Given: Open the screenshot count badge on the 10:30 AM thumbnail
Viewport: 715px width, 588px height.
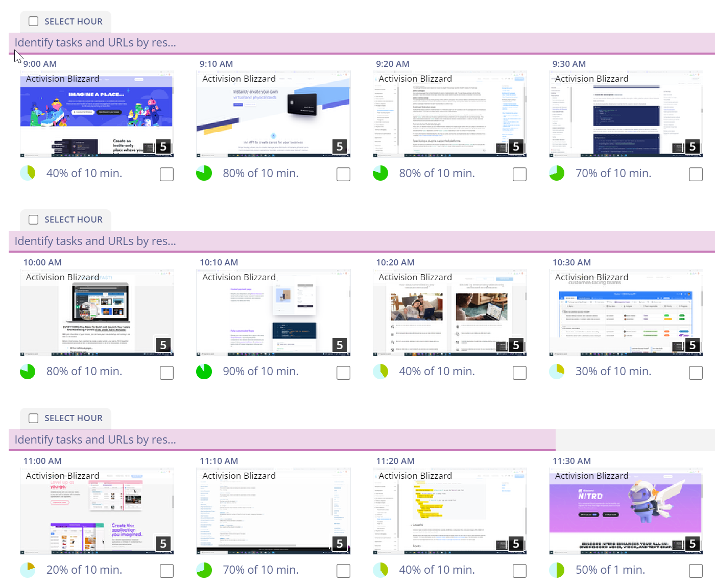Looking at the screenshot, I should (693, 346).
